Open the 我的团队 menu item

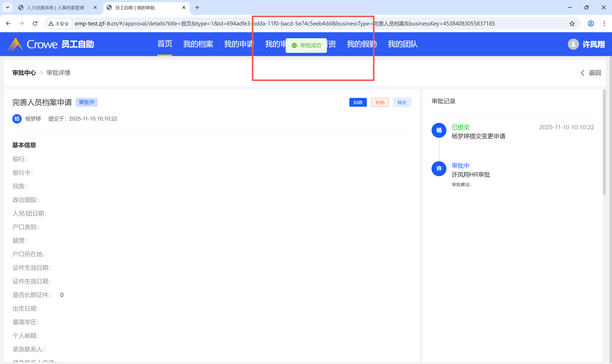(x=403, y=44)
